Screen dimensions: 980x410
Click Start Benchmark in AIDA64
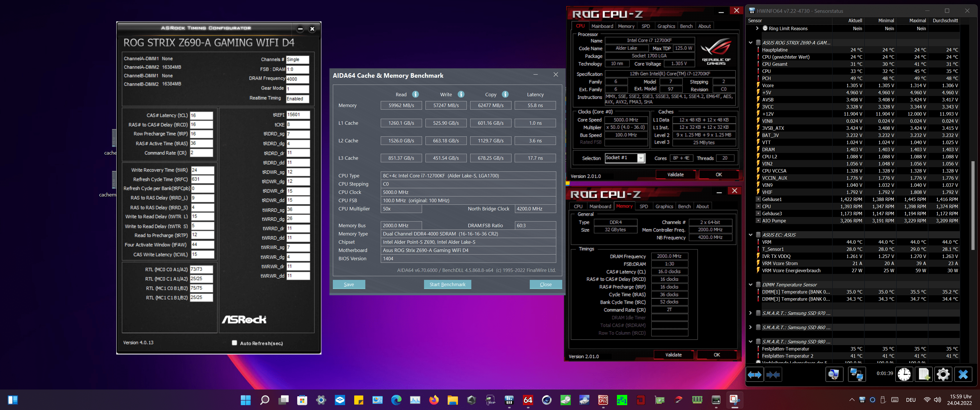[447, 284]
